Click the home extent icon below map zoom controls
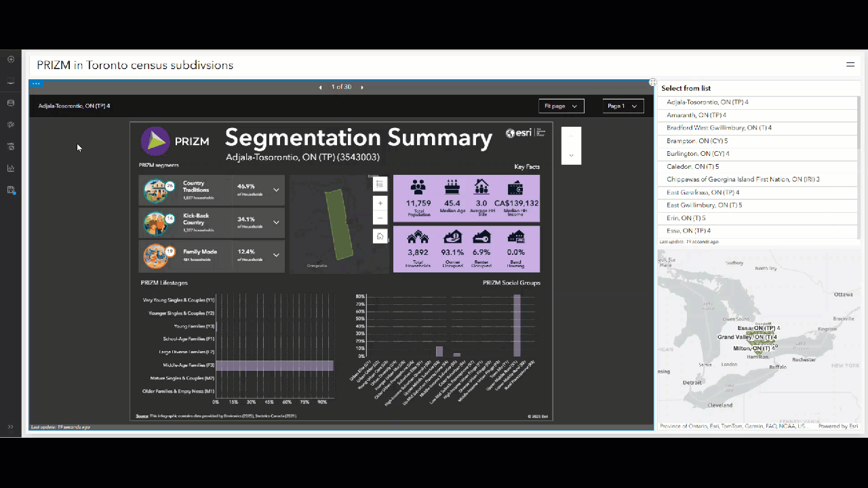This screenshot has width=868, height=488. (380, 235)
